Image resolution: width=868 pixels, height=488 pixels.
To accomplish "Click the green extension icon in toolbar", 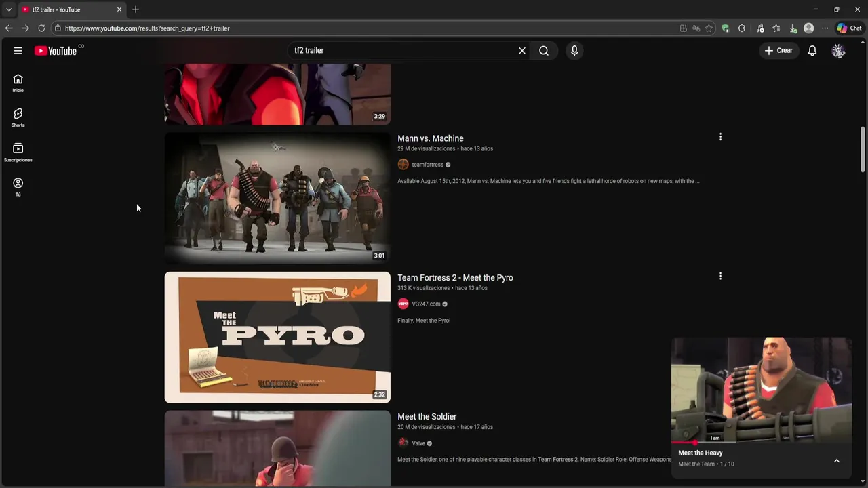I will tap(725, 28).
